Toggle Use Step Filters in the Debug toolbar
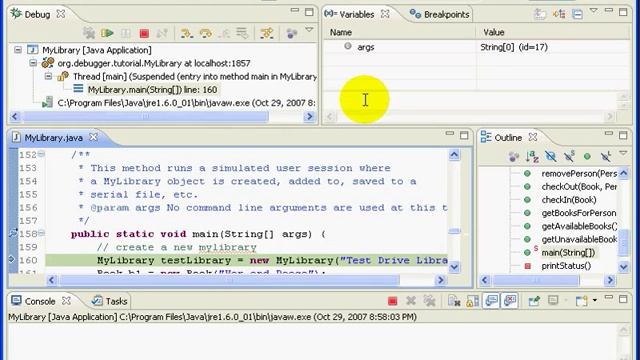The height and width of the screenshot is (360, 640). click(x=267, y=33)
